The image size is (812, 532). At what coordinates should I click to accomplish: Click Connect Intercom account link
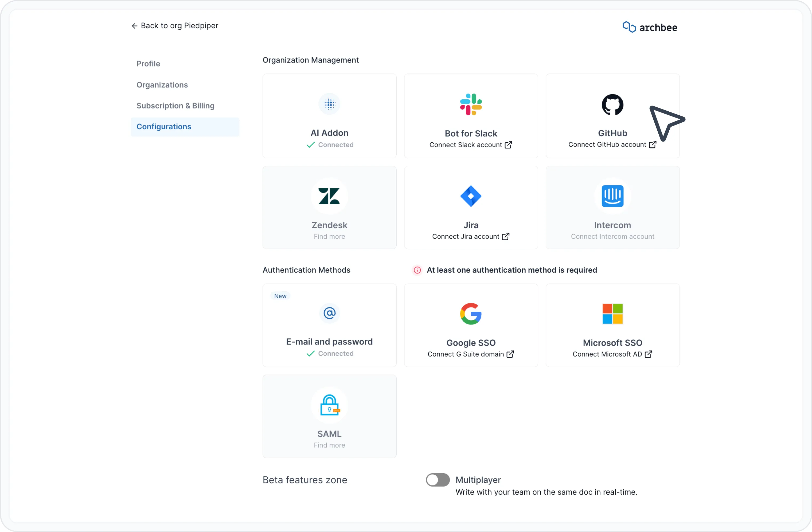click(612, 236)
